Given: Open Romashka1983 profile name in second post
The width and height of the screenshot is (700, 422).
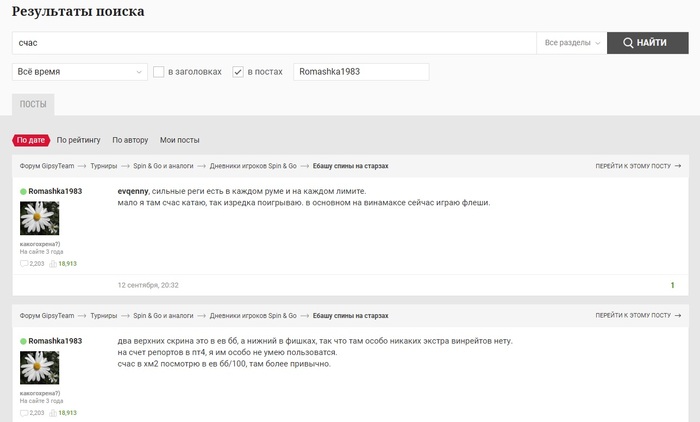Looking at the screenshot, I should click(x=55, y=341).
